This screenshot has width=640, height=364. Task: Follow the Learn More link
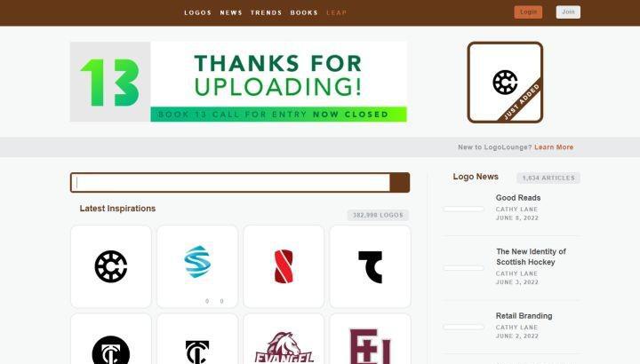click(x=554, y=147)
